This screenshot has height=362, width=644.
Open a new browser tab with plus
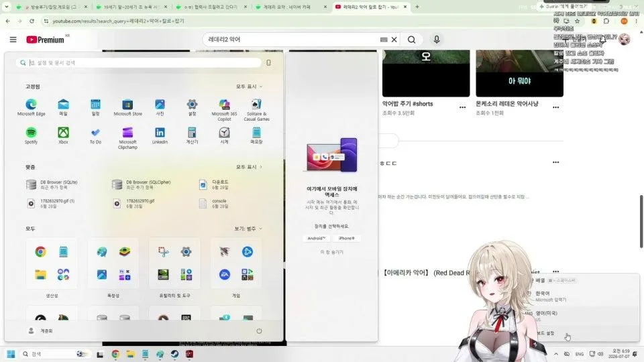tap(417, 7)
